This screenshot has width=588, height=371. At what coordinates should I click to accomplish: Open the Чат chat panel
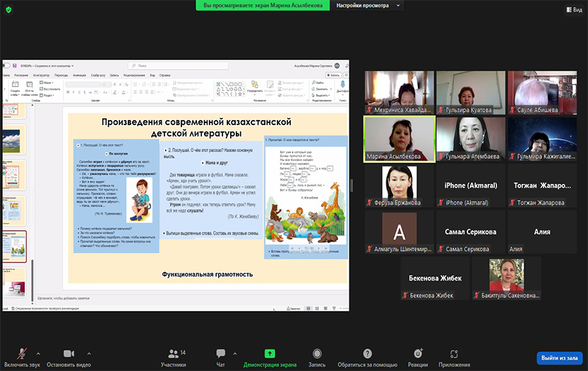[x=220, y=354]
